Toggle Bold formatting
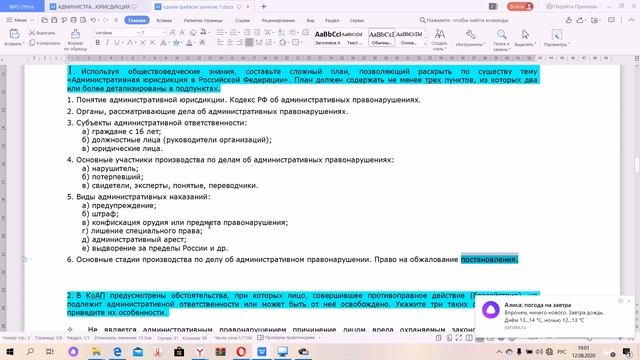Screen dimensions: 640x360 [98, 42]
